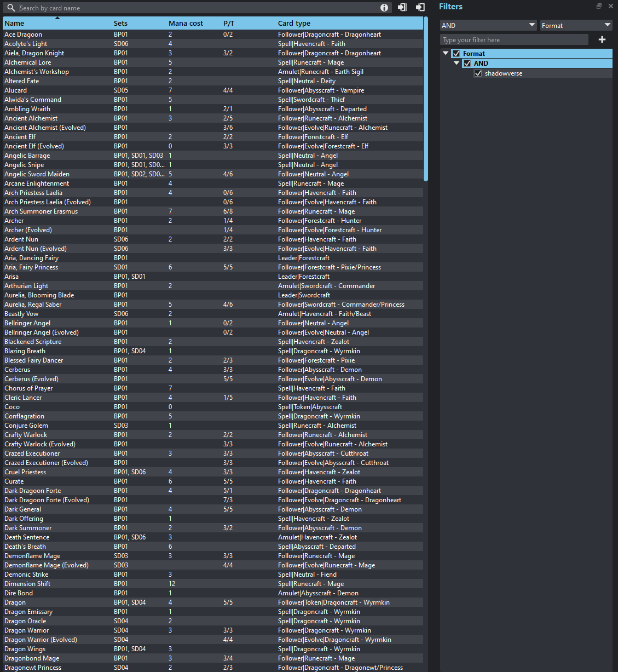Click the add card to maindeck icon
This screenshot has height=672, width=618.
[402, 7]
